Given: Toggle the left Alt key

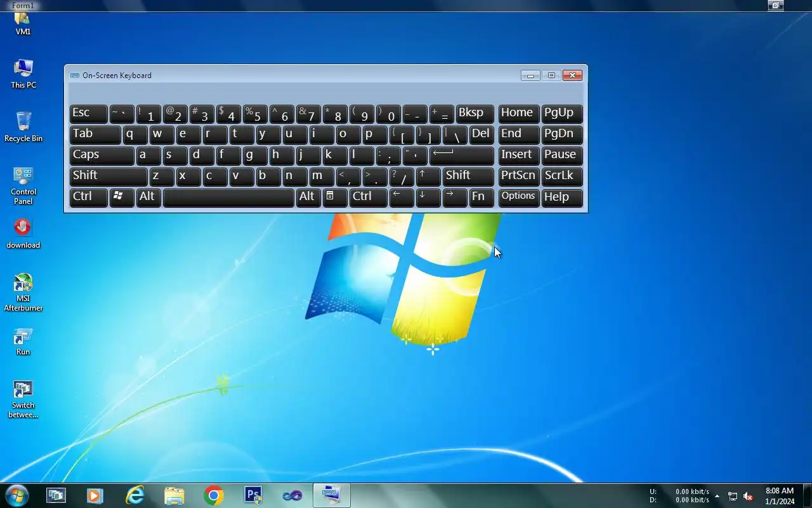Looking at the screenshot, I should pos(148,197).
